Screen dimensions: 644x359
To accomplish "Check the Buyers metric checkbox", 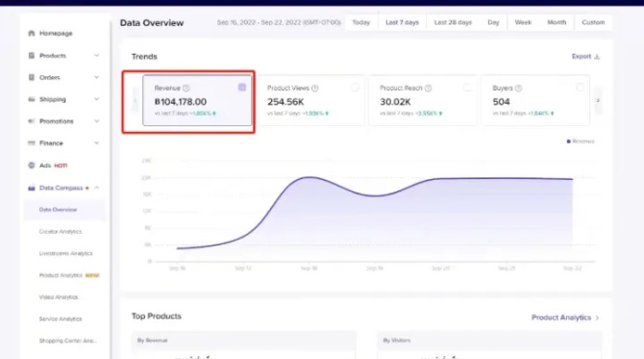I will [580, 88].
